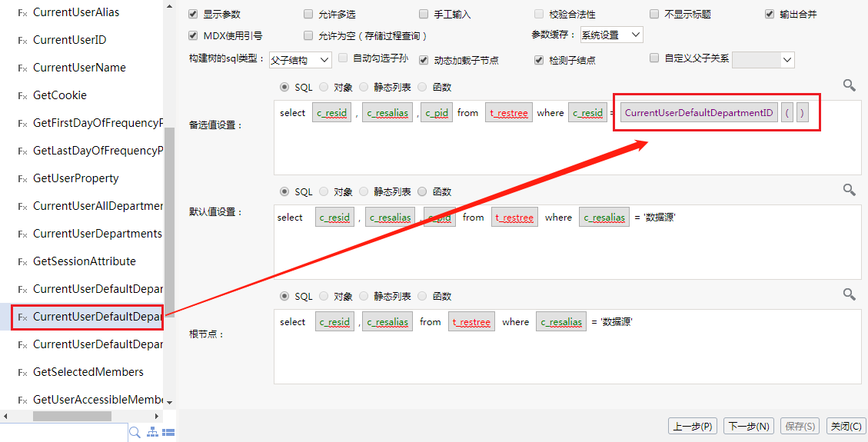Click the Fx icon beside GetCookie

pyautogui.click(x=23, y=95)
